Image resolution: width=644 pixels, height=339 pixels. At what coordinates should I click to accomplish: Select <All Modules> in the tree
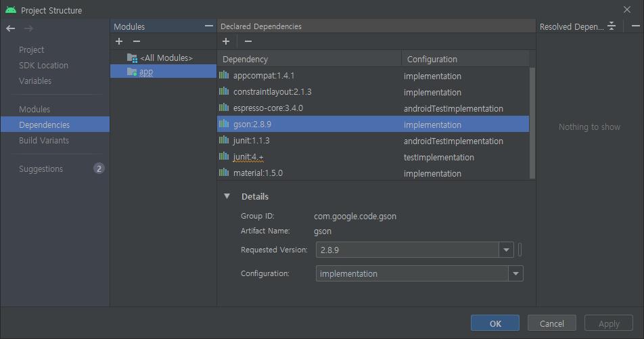[166, 58]
